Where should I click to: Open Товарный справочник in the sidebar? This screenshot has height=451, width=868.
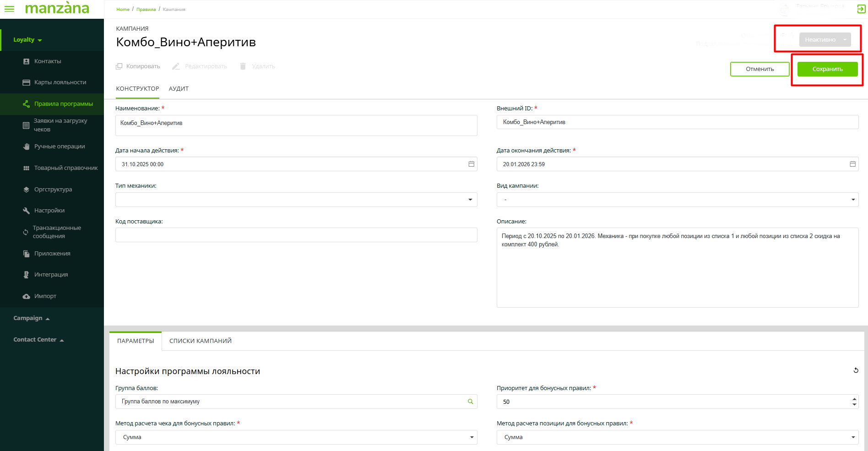pos(65,168)
